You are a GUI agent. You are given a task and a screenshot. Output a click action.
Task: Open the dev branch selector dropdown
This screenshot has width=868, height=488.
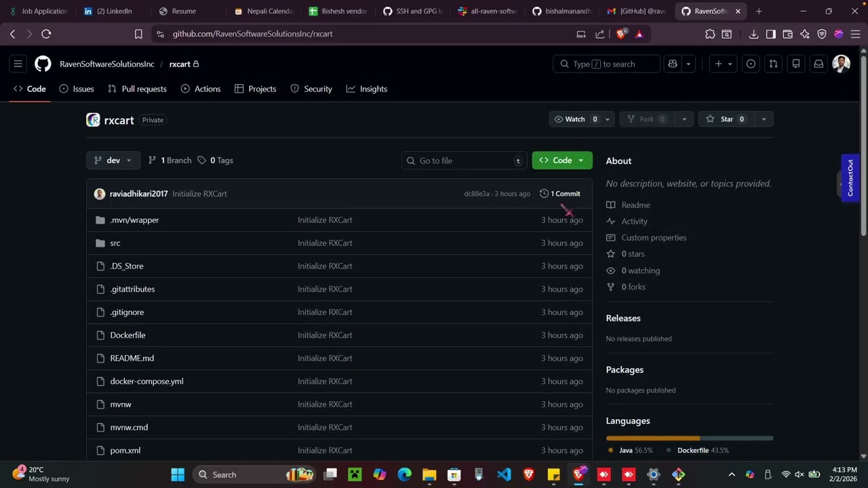pyautogui.click(x=113, y=161)
